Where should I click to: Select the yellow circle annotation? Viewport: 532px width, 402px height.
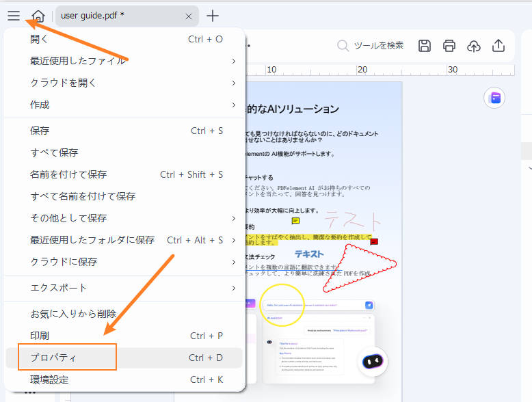282,305
